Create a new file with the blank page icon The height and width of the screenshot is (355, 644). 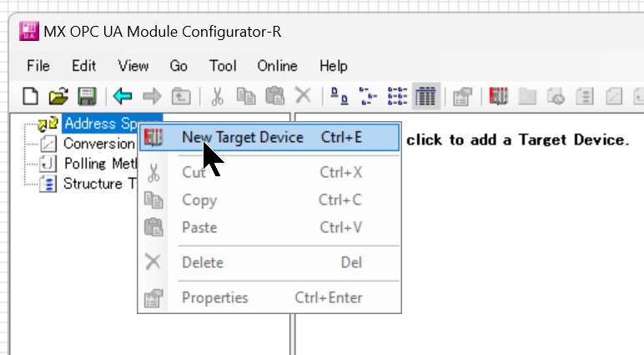pos(30,97)
